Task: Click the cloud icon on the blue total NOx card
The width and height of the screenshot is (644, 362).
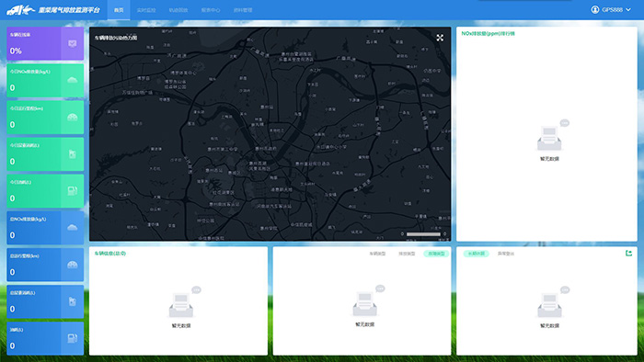Action: pyautogui.click(x=73, y=228)
